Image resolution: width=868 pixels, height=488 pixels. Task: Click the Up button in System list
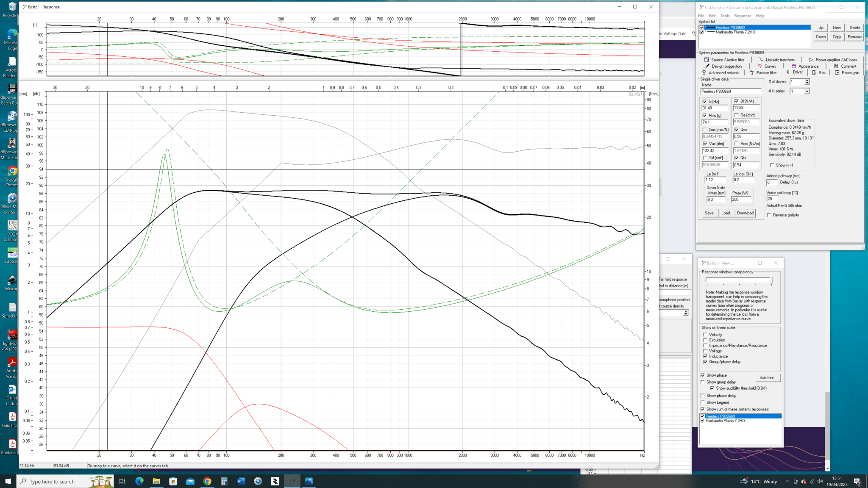[x=821, y=28]
